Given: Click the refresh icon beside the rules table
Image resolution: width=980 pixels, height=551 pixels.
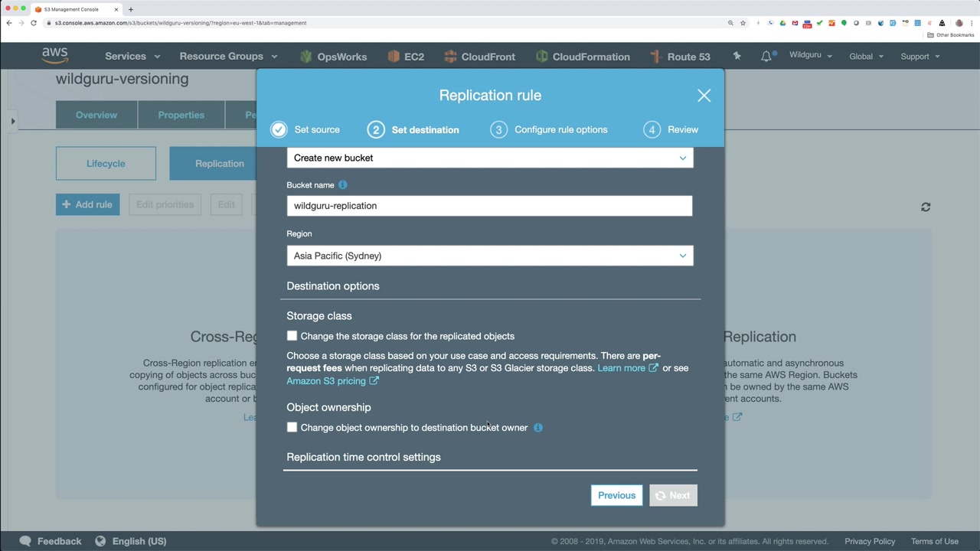Looking at the screenshot, I should click(x=926, y=207).
